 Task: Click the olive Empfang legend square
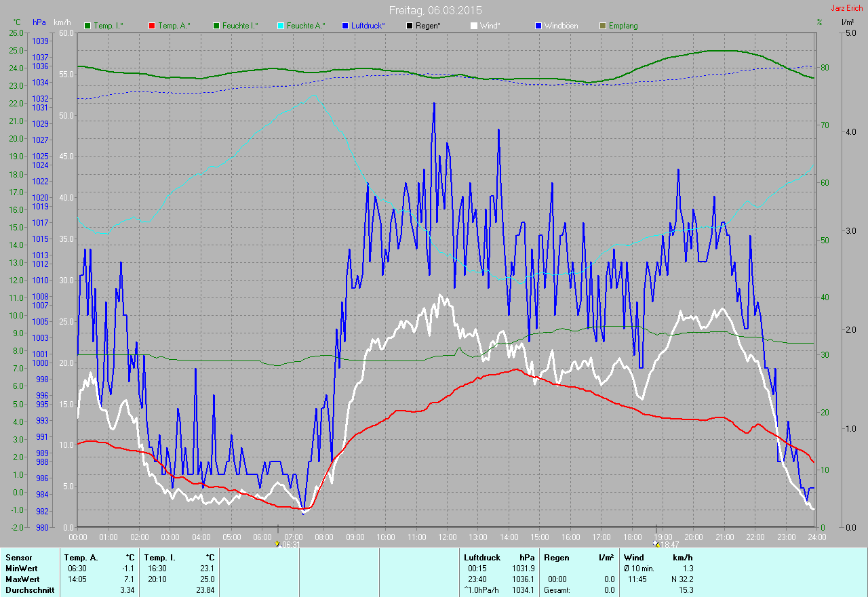pos(603,26)
